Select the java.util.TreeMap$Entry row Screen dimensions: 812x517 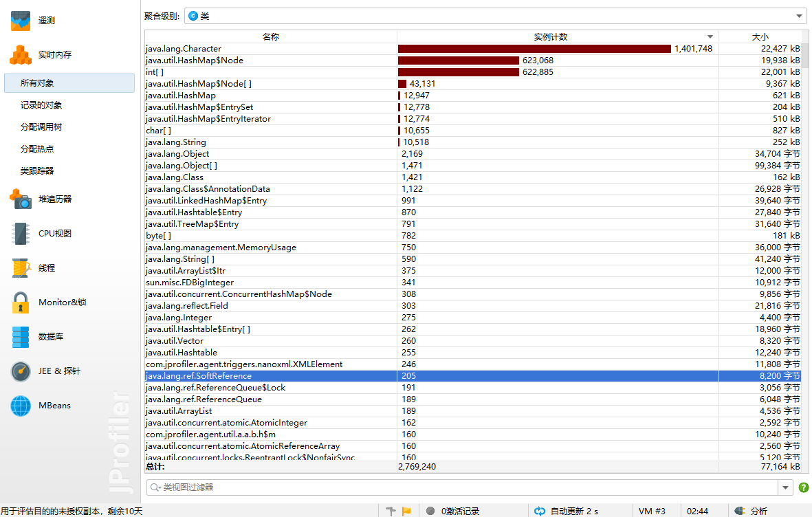[473, 224]
